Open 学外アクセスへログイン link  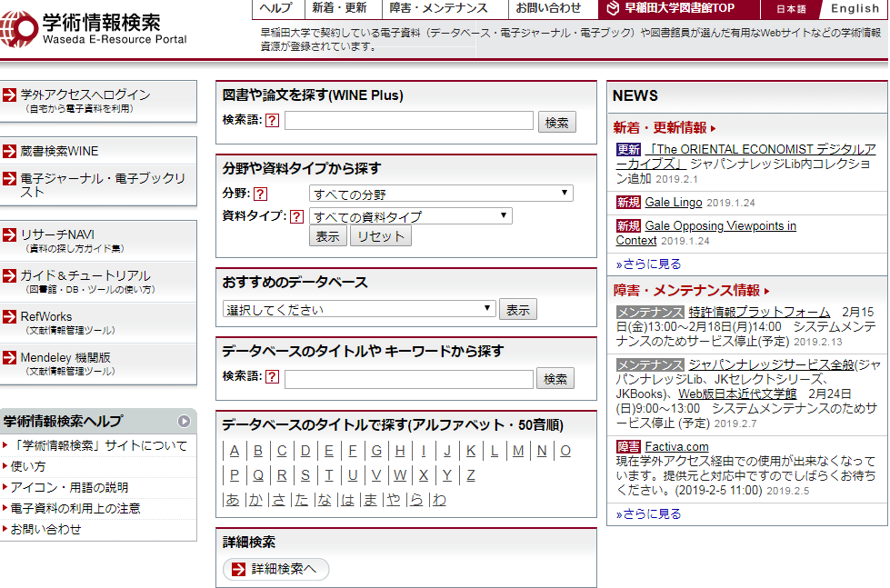85,95
